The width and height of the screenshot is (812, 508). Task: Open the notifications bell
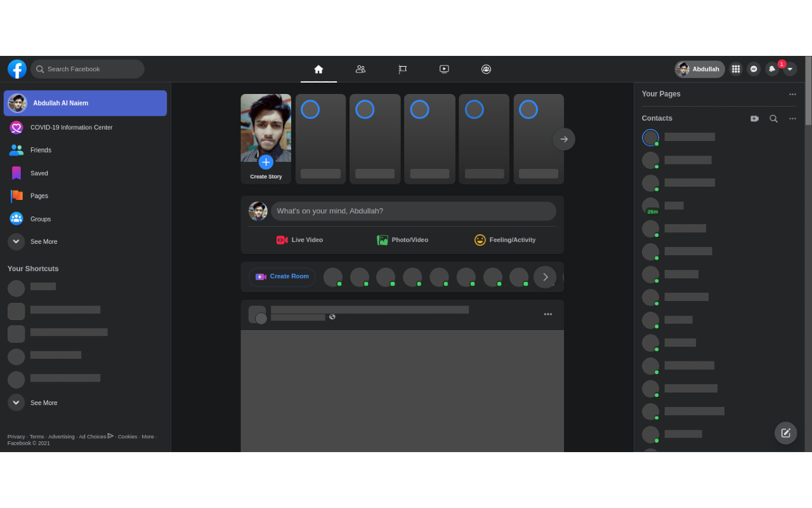point(771,69)
